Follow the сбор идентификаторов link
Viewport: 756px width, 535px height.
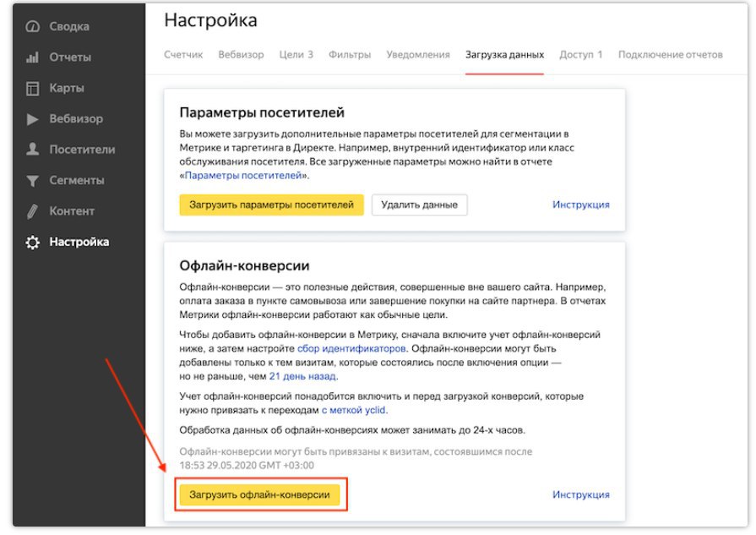click(x=351, y=348)
